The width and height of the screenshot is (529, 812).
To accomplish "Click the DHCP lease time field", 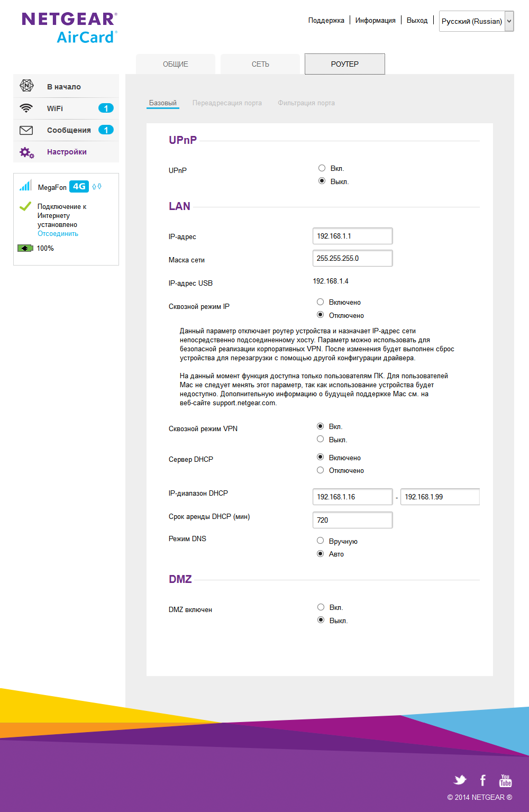I will (x=352, y=520).
